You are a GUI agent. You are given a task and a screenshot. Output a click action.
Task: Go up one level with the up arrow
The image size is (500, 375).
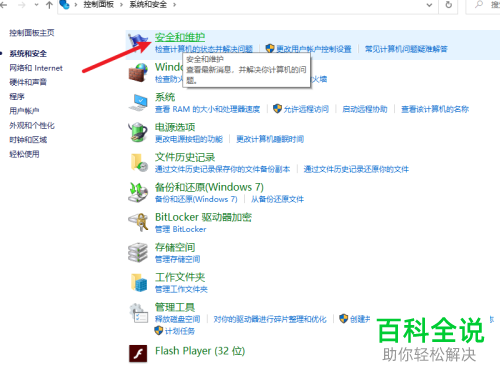pos(49,5)
